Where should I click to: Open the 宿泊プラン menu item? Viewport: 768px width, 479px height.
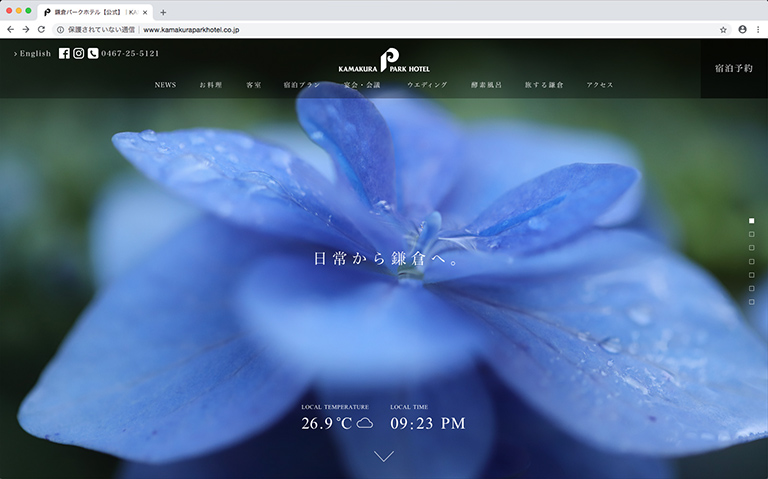point(302,85)
